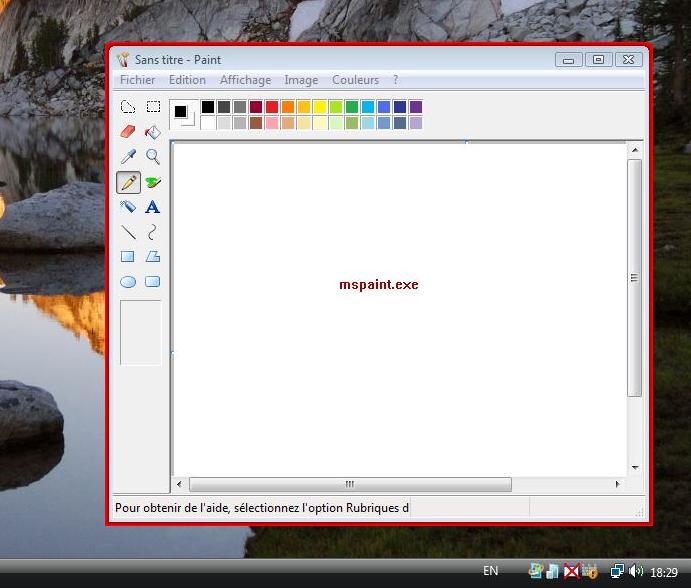
Task: Pick the dark gray color swatch
Action: click(224, 107)
